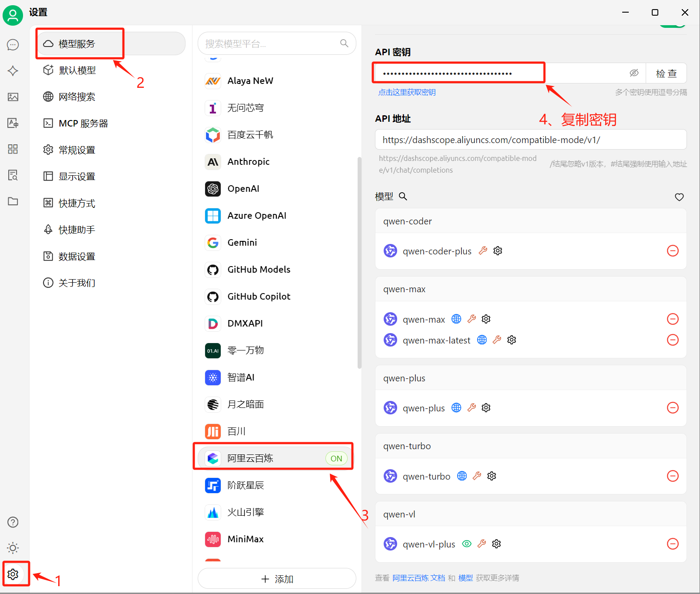Select Azure OpenAI provider
This screenshot has height=594, width=700.
click(x=277, y=216)
